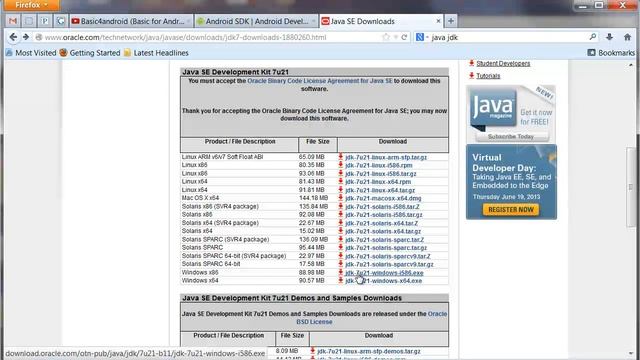Open the Virtual Developer Day banner
Image resolution: width=640 pixels, height=360 pixels.
click(x=511, y=182)
